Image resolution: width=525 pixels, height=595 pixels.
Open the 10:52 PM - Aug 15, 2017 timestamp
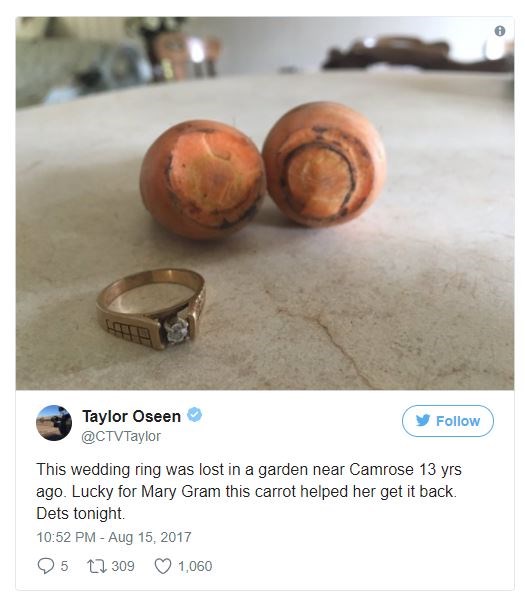point(114,537)
